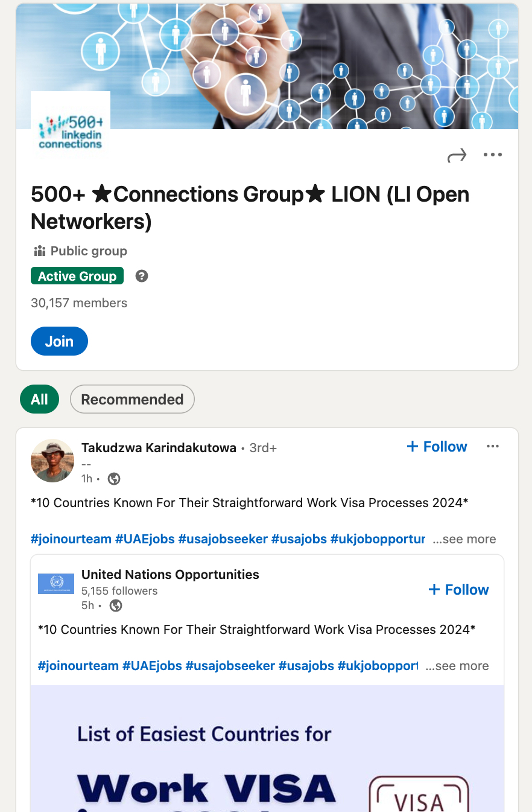Expand see more on Takudzwa's post
The width and height of the screenshot is (532, 812).
[464, 539]
